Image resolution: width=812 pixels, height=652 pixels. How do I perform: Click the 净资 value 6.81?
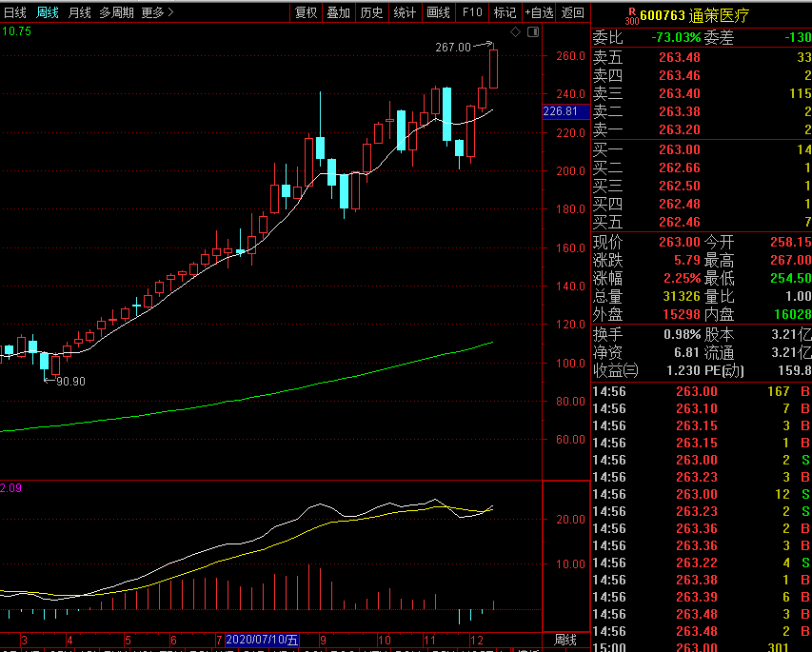(x=687, y=353)
